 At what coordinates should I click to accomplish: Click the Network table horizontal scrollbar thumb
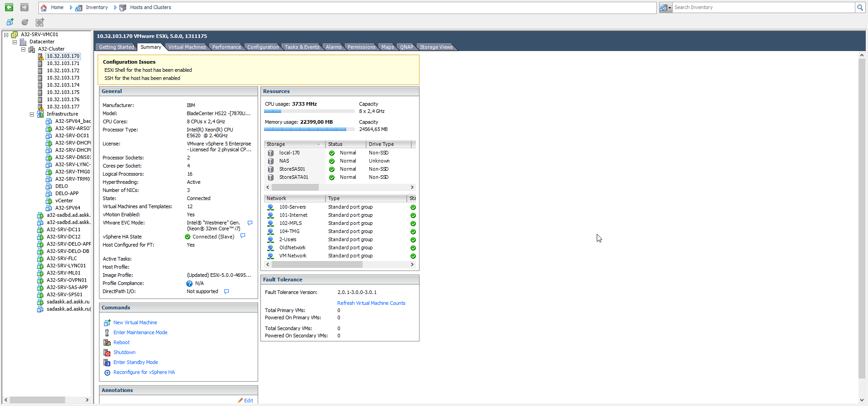(x=316, y=265)
